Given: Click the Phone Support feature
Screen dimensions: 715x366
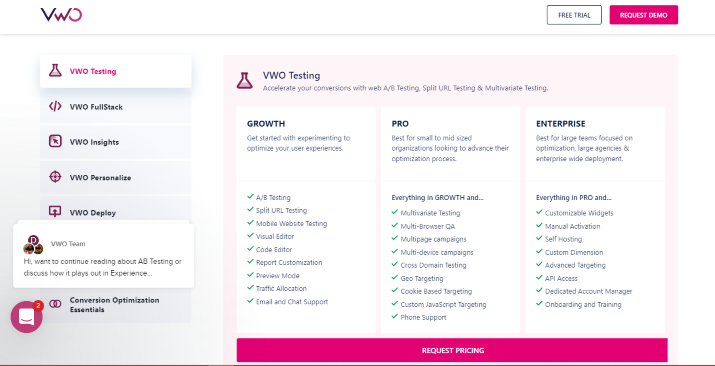Looking at the screenshot, I should tap(423, 317).
